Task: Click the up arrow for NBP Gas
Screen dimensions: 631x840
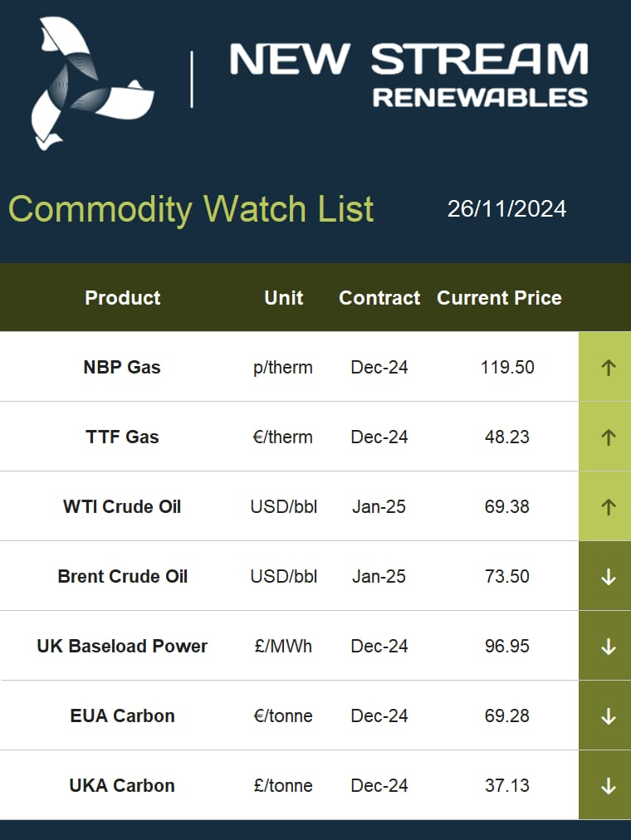Action: 608,368
